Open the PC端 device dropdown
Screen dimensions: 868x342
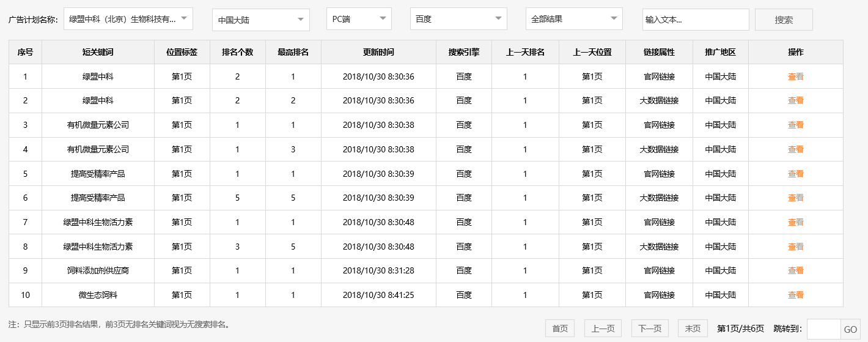[x=359, y=19]
